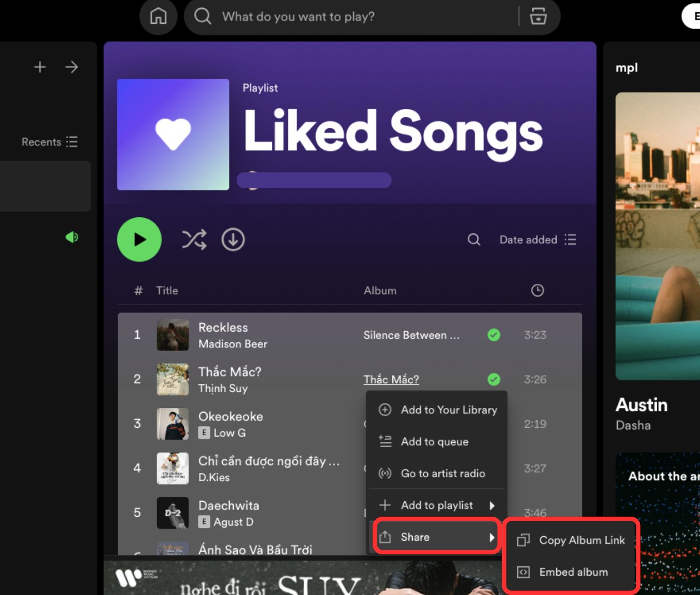Click the Okeokeoke artwork thumbnail

(173, 424)
